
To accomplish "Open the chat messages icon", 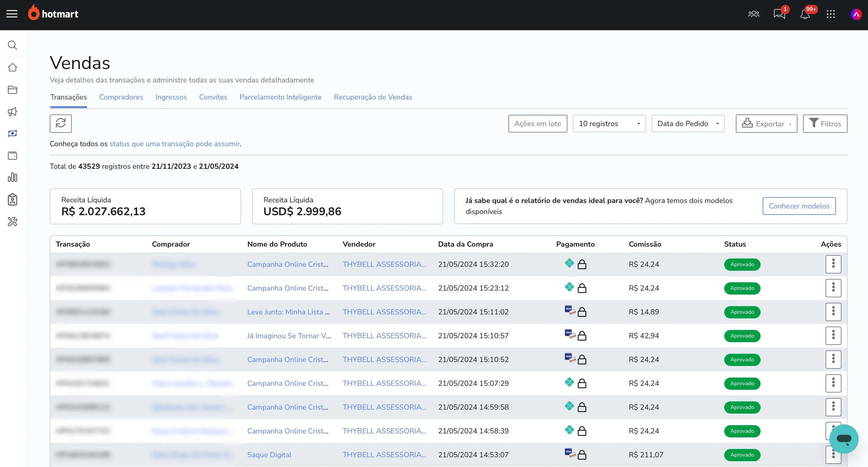I will 779,14.
